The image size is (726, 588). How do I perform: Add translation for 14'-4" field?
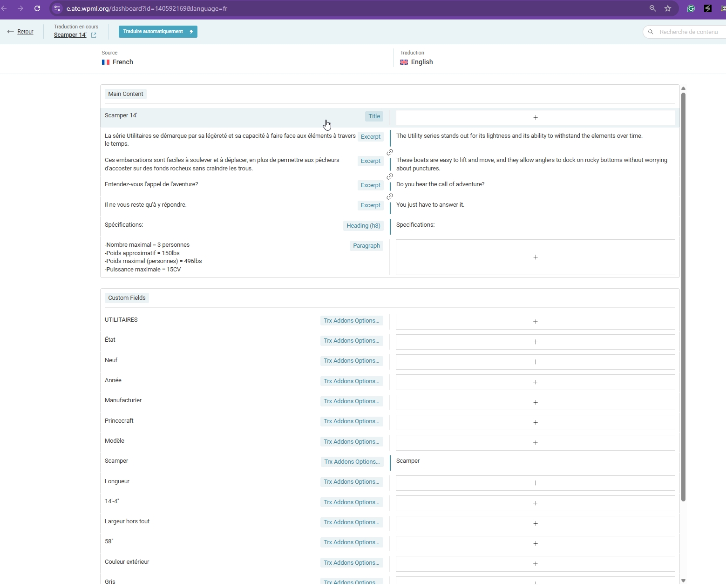coord(535,503)
